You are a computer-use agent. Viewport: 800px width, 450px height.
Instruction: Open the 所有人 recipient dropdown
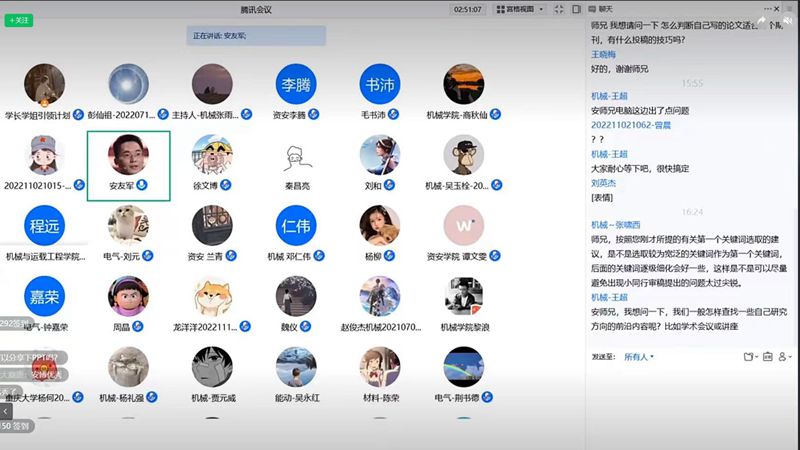click(x=639, y=357)
